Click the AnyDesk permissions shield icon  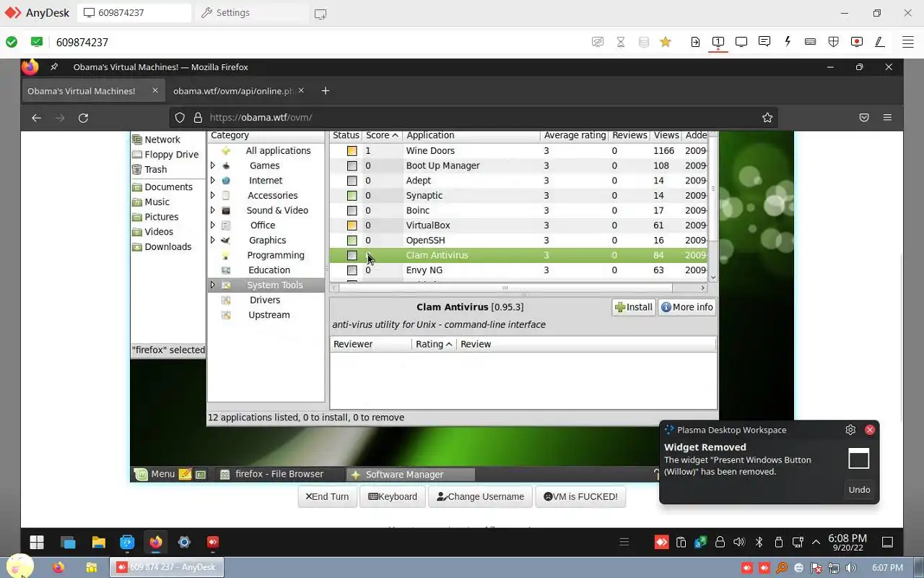(x=834, y=42)
